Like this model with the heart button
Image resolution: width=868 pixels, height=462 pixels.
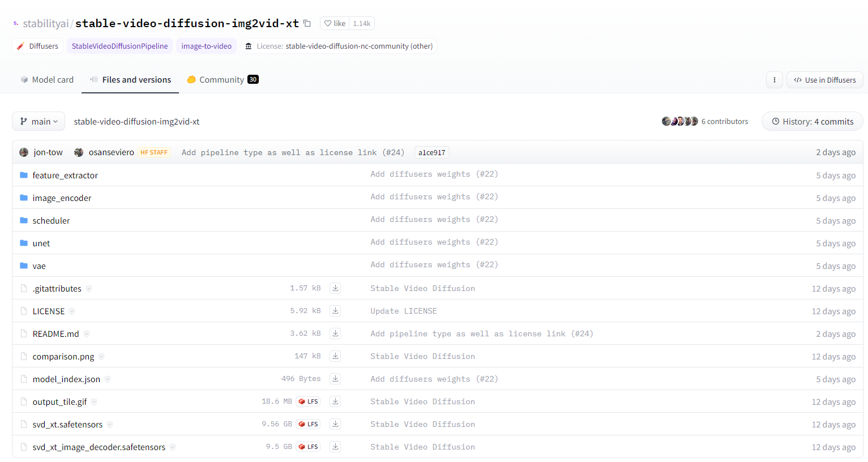click(335, 23)
